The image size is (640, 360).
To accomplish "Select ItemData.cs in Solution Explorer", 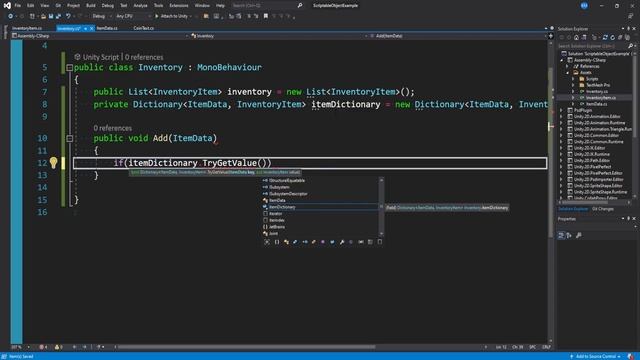I will (x=596, y=104).
